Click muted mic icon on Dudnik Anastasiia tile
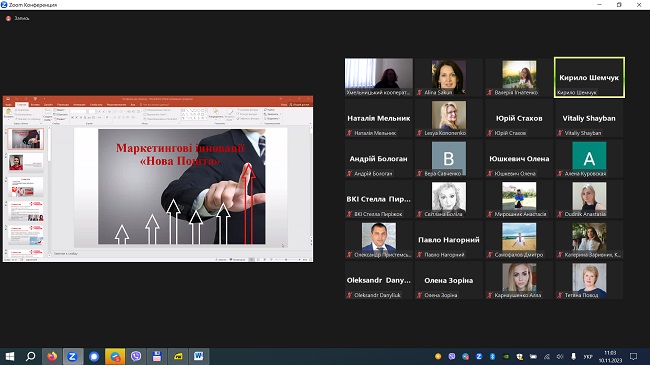The image size is (650, 365). pyautogui.click(x=560, y=214)
